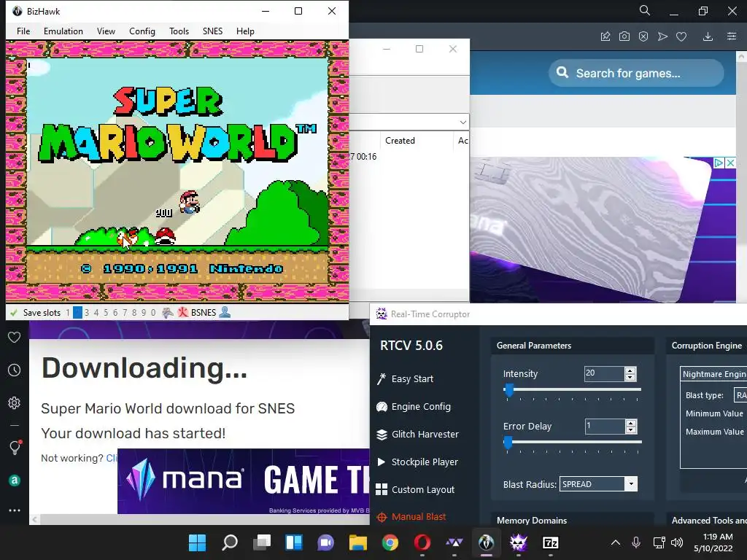This screenshot has width=747, height=560.
Task: Open the View menu in BizHawk
Action: [106, 31]
